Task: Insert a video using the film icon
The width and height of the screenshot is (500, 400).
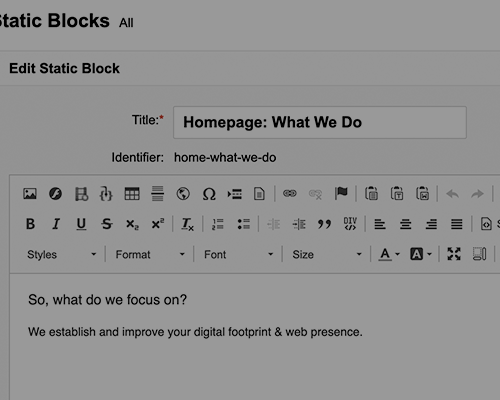Action: tap(81, 194)
